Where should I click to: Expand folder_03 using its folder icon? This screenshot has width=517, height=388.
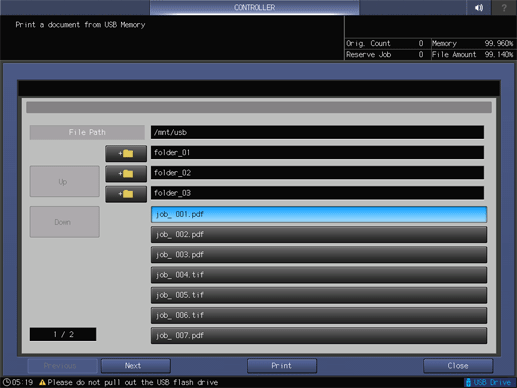(x=126, y=194)
